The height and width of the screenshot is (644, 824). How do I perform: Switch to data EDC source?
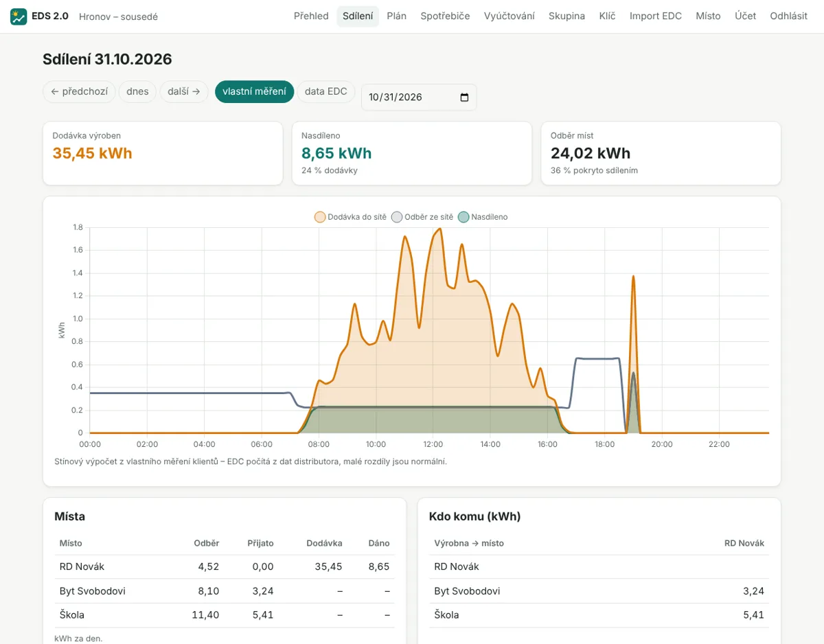click(x=326, y=91)
